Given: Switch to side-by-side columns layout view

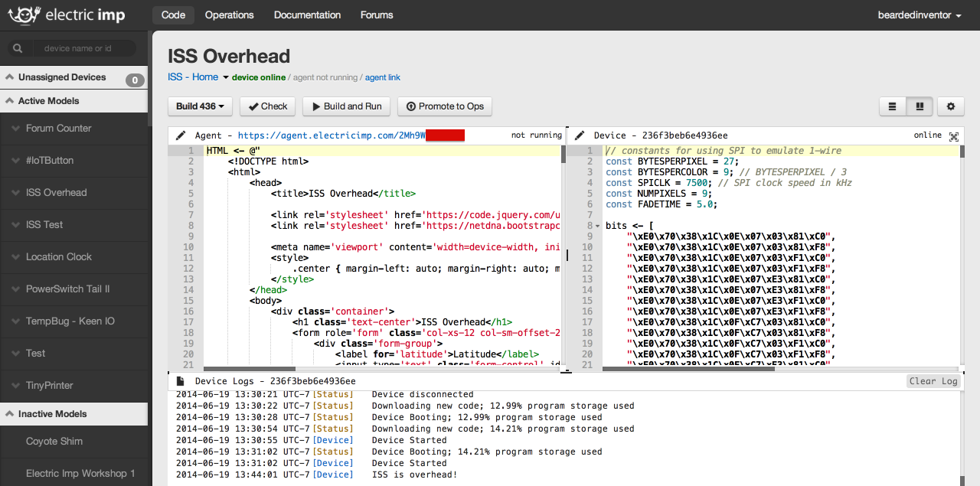Looking at the screenshot, I should [920, 106].
